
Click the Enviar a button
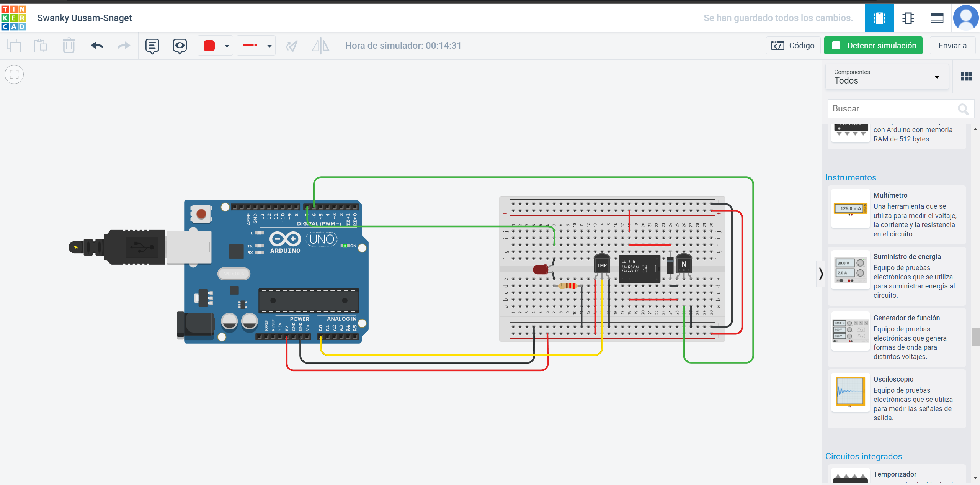coord(952,46)
